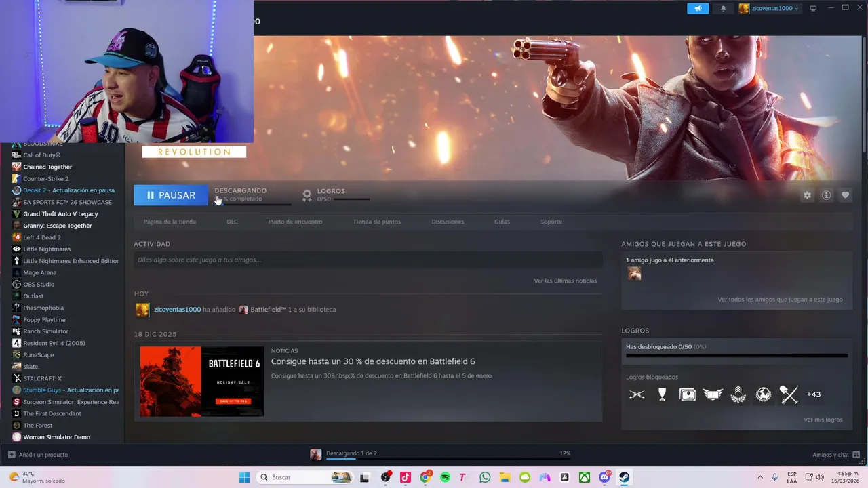Click Ver mis logros link

tap(823, 420)
